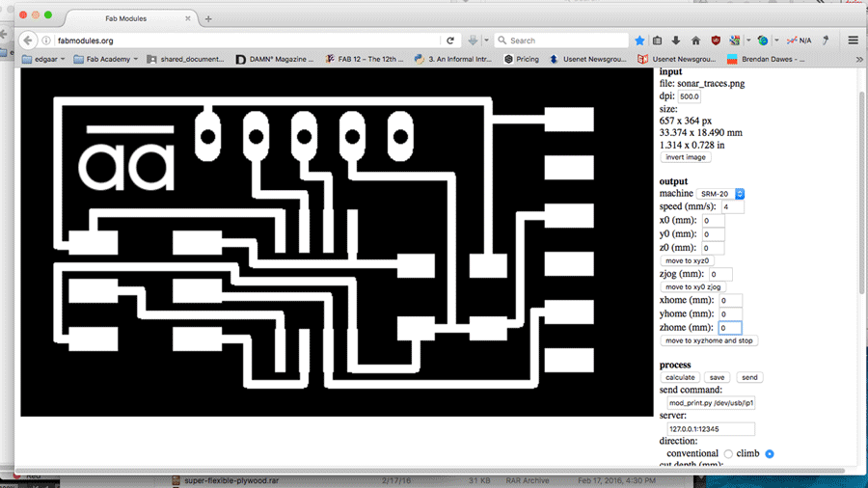Focus the dpi input field
The image size is (868, 488).
point(690,96)
